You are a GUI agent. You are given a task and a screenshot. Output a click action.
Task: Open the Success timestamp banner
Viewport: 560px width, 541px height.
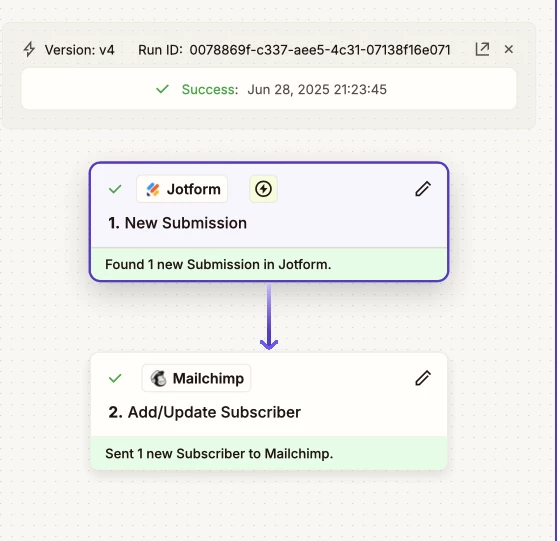(x=269, y=89)
